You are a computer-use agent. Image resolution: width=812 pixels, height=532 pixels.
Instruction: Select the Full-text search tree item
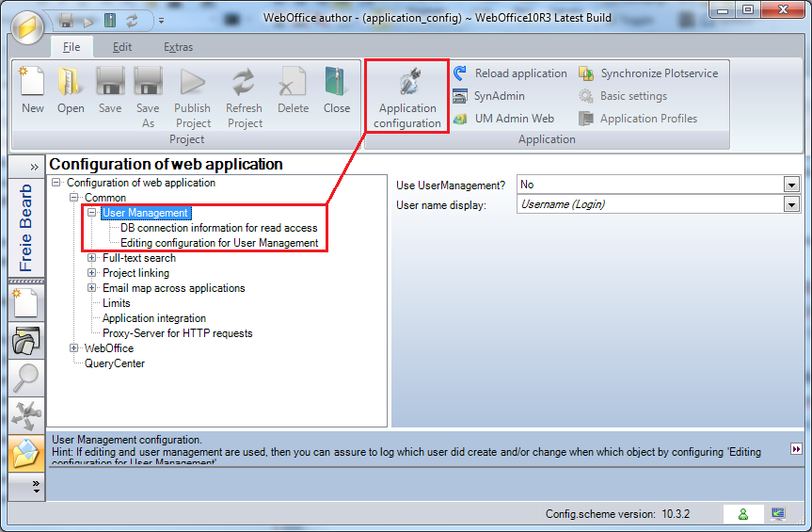139,258
